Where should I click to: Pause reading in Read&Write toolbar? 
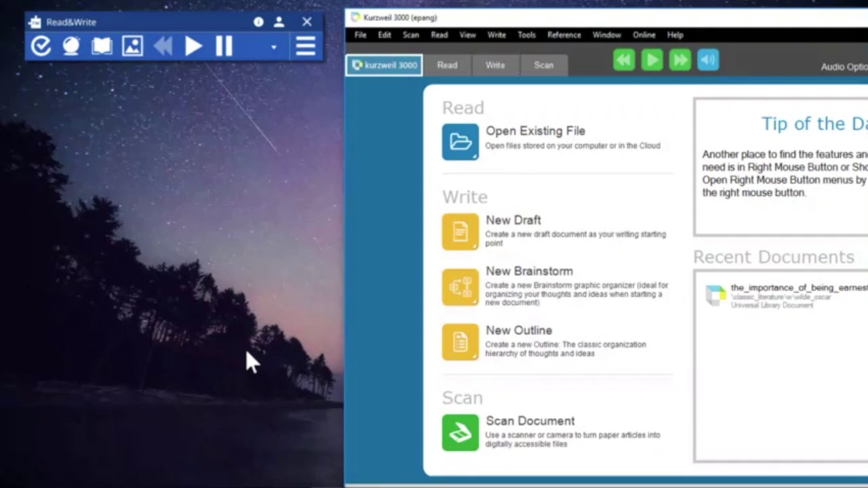[224, 46]
